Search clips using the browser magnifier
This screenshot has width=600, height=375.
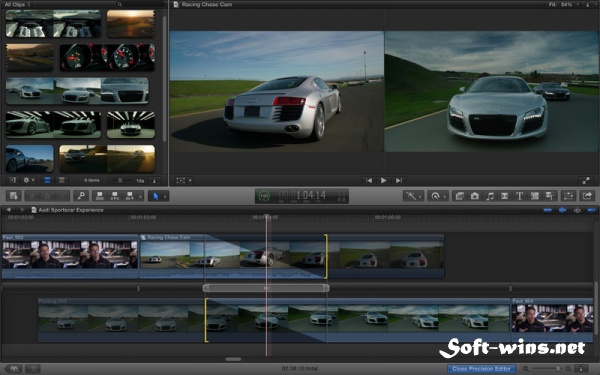click(120, 4)
